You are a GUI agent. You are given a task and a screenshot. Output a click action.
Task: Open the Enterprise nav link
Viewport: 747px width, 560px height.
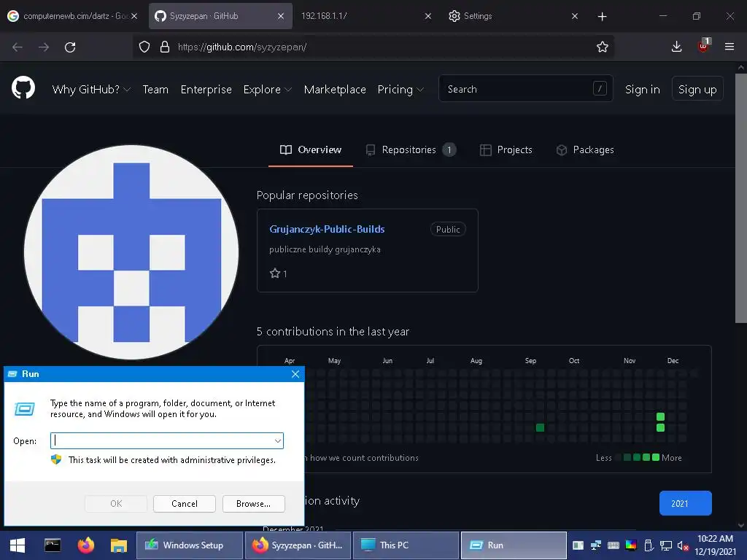coord(206,90)
